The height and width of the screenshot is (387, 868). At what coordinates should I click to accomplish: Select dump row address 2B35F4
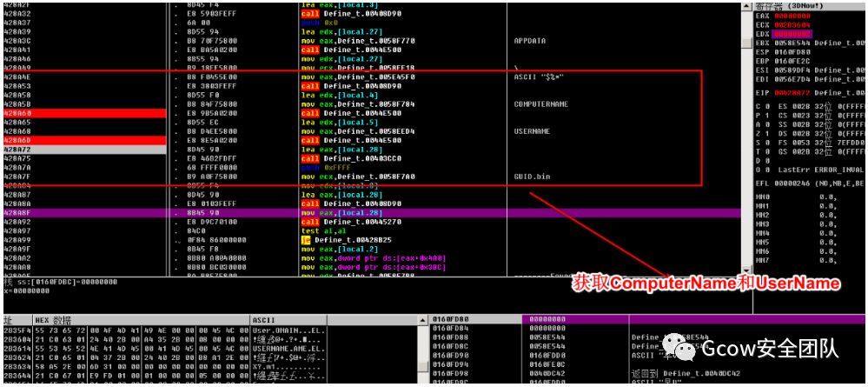point(17,330)
